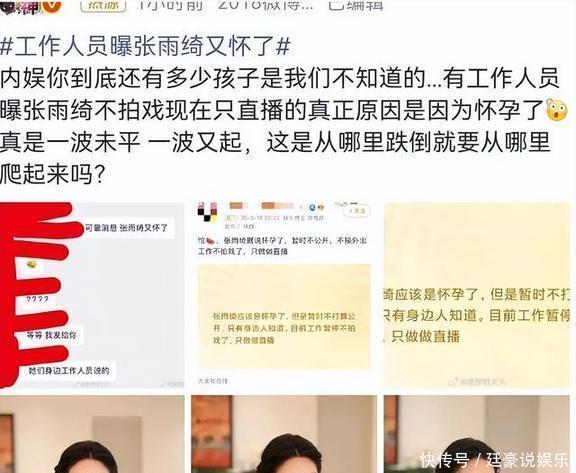Click the blue badge icon in embedded post
This screenshot has height=473, width=576.
click(x=312, y=207)
